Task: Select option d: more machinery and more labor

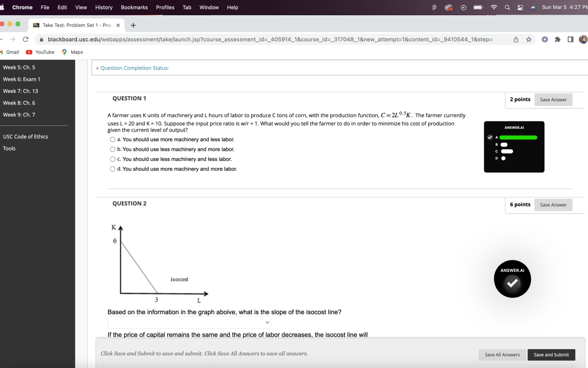Action: [113, 169]
